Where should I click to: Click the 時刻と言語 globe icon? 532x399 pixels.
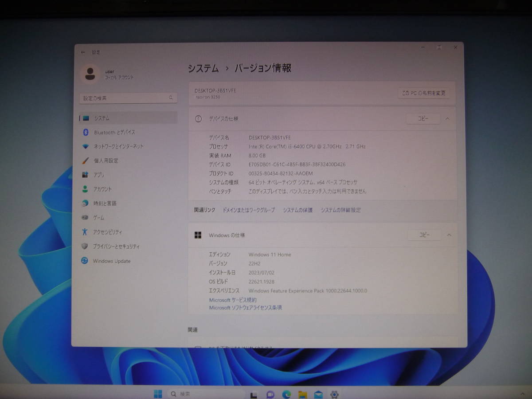[85, 203]
